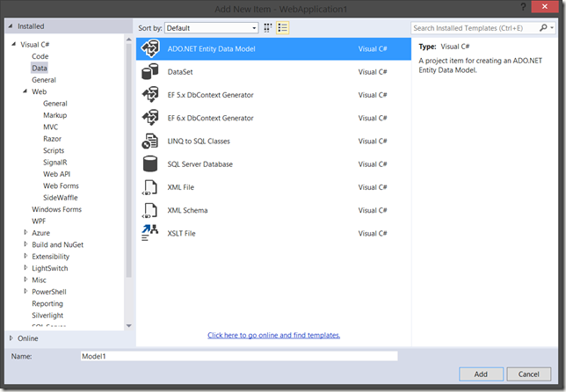Select the SQL Server Database name
Image resolution: width=566 pixels, height=392 pixels.
click(x=200, y=164)
